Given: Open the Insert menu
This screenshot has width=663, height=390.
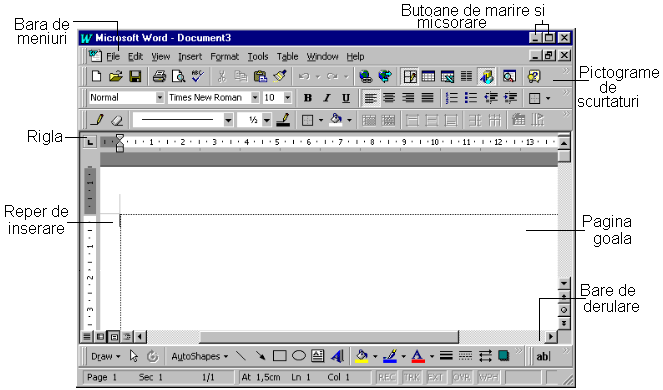Looking at the screenshot, I should pyautogui.click(x=190, y=56).
